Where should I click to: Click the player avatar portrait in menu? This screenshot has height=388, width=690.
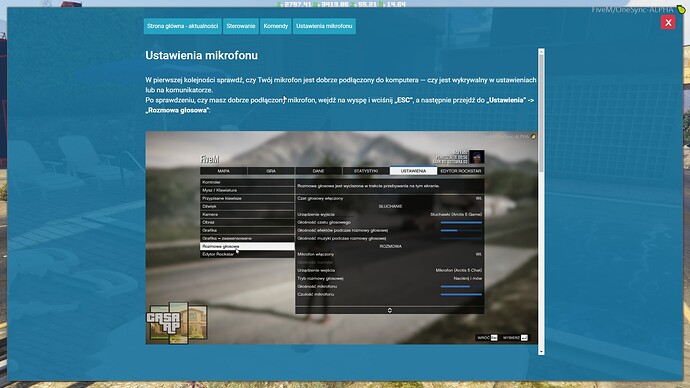(476, 157)
